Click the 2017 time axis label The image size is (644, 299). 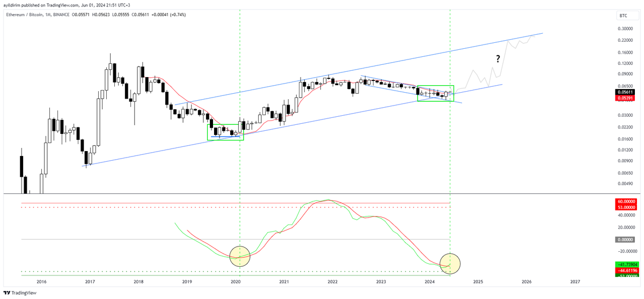[x=90, y=281]
